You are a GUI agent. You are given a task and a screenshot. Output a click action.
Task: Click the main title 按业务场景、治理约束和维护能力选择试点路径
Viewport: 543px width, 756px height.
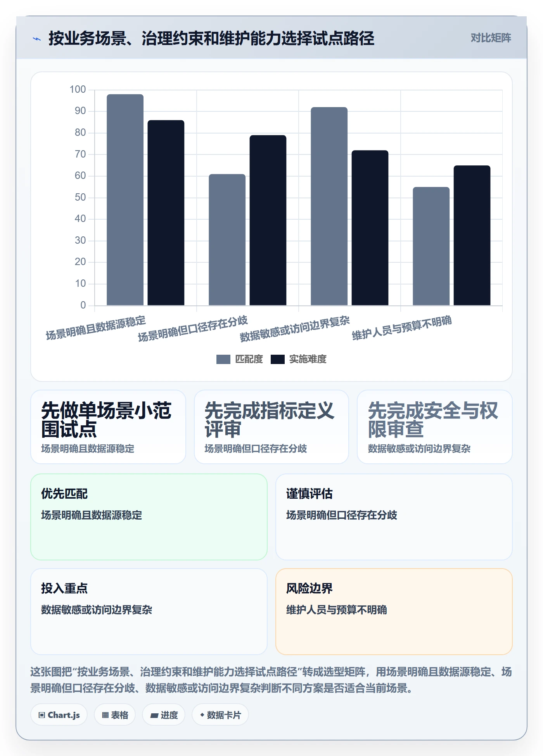[211, 39]
